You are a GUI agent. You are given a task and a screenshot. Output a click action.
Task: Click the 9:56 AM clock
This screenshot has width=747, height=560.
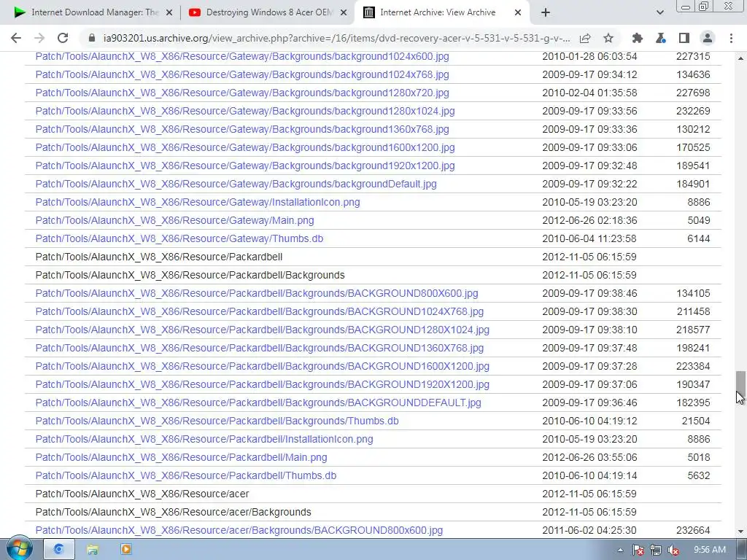[x=709, y=550]
